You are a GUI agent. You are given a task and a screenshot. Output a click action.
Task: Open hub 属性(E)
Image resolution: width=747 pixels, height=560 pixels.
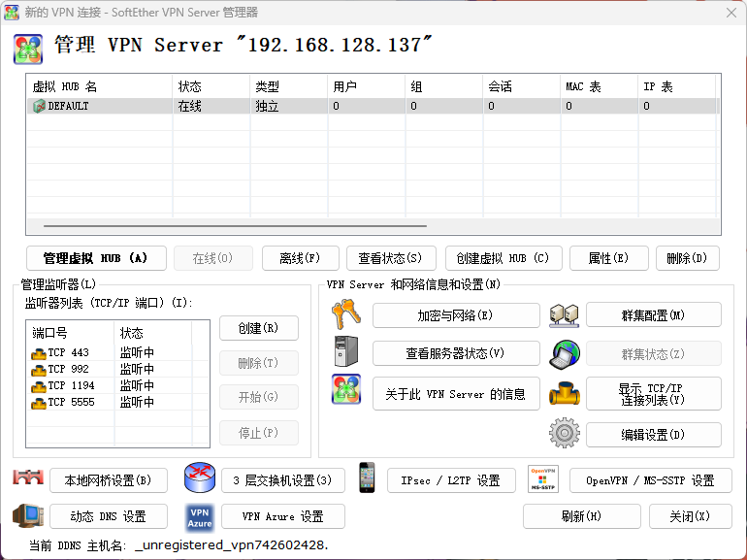pyautogui.click(x=609, y=258)
